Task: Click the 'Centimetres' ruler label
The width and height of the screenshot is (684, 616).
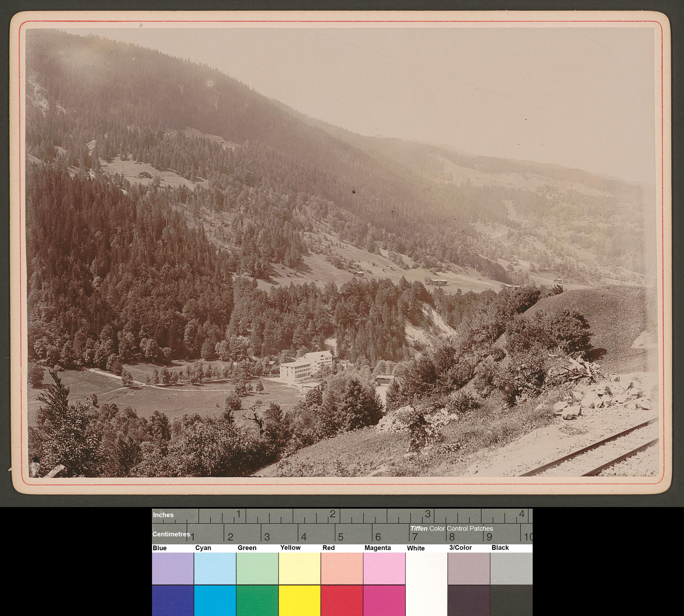Action: [x=171, y=534]
